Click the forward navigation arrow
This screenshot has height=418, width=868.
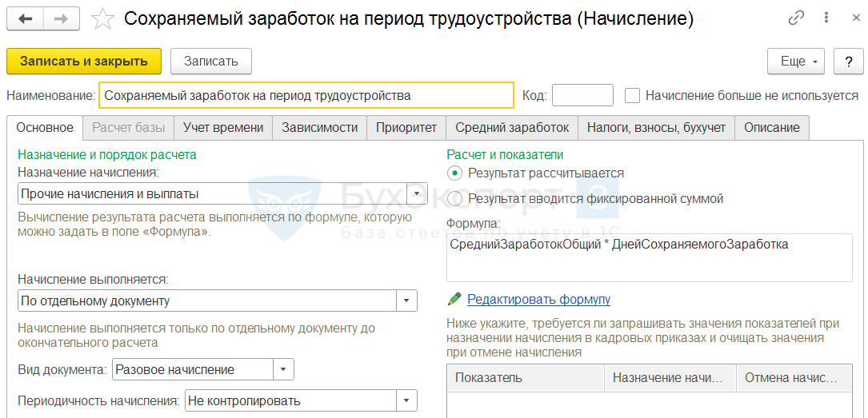[x=62, y=18]
